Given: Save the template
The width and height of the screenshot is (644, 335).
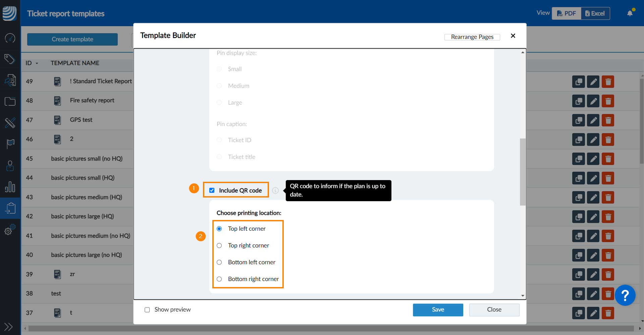Looking at the screenshot, I should pos(438,310).
